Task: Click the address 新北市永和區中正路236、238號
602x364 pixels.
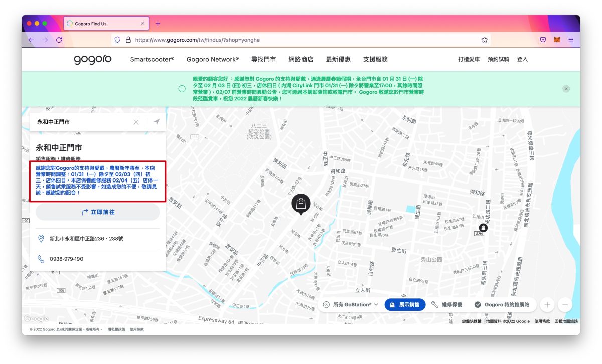Action: [x=86, y=239]
